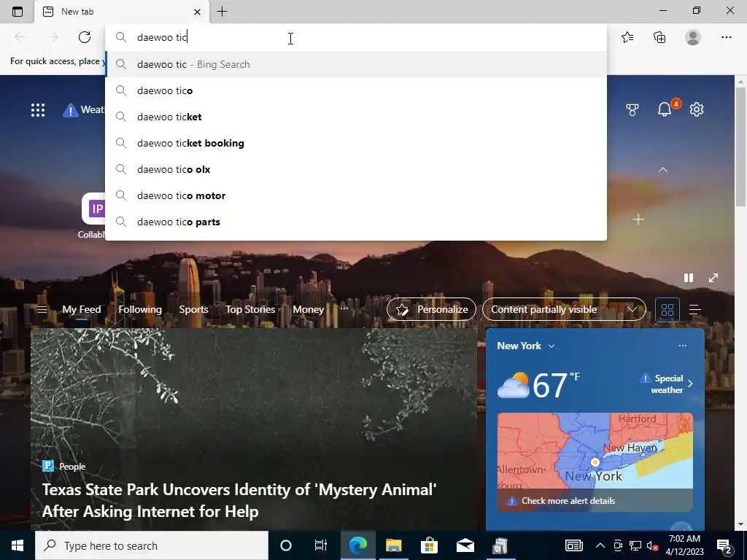The image size is (747, 560).
Task: Show hidden system tray icons
Action: [600, 545]
